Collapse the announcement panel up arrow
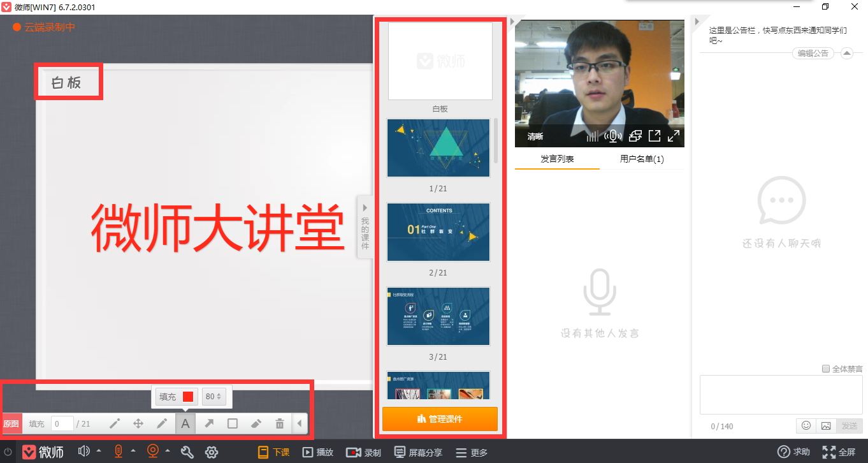Screen dimensions: 868x463 tap(847, 53)
